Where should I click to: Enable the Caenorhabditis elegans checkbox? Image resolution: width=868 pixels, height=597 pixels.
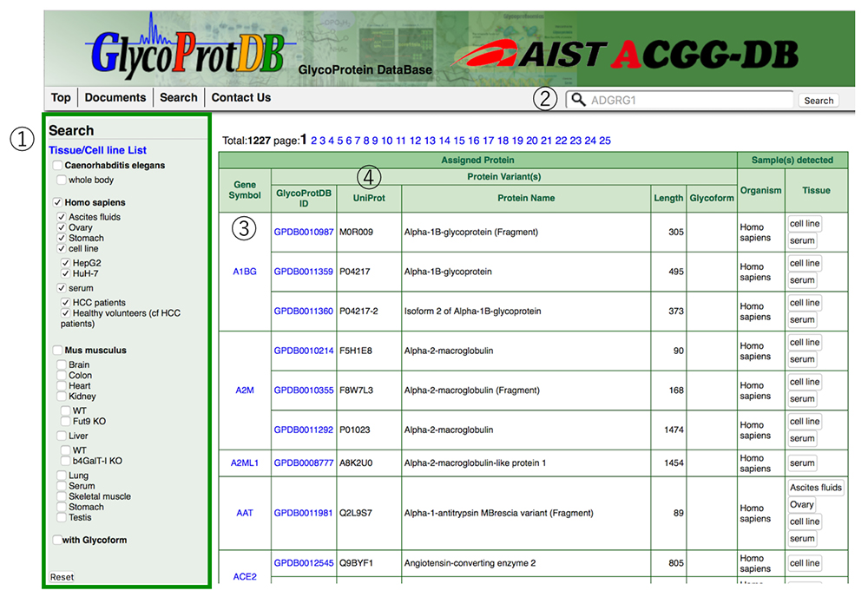coord(57,166)
